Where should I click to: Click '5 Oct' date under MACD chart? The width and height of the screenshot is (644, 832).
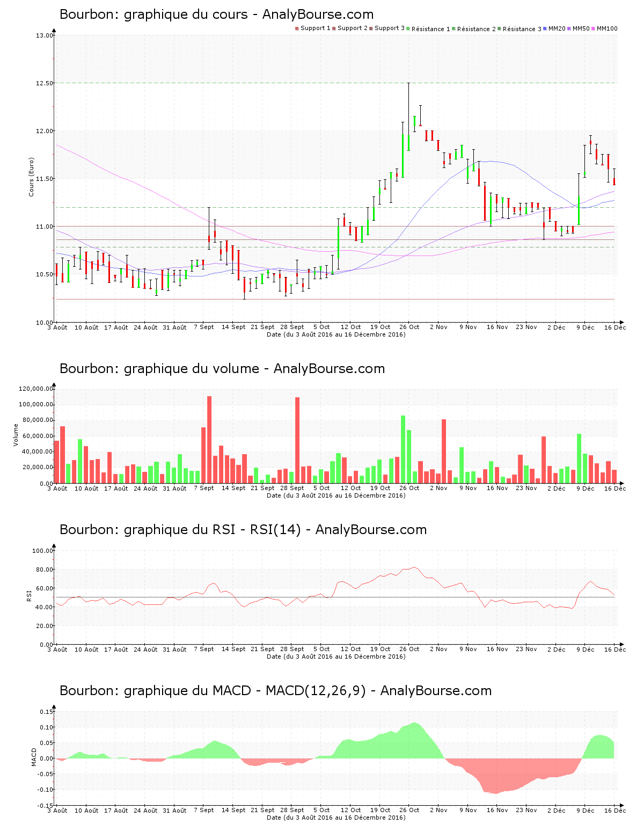(x=321, y=810)
